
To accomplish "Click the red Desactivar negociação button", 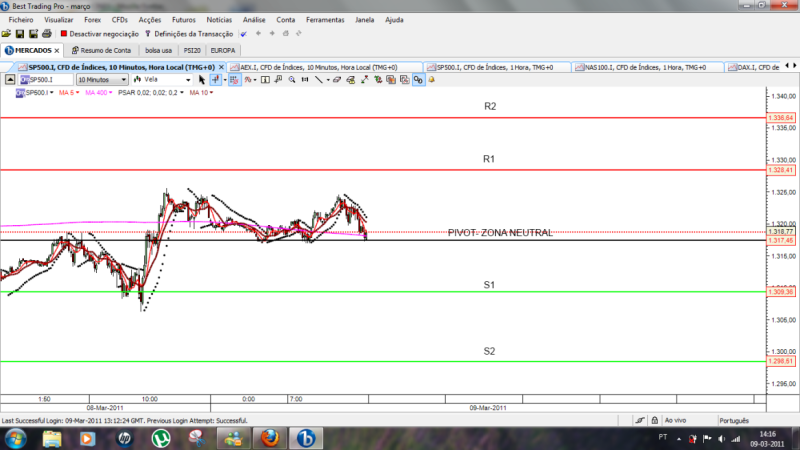I will (99, 34).
